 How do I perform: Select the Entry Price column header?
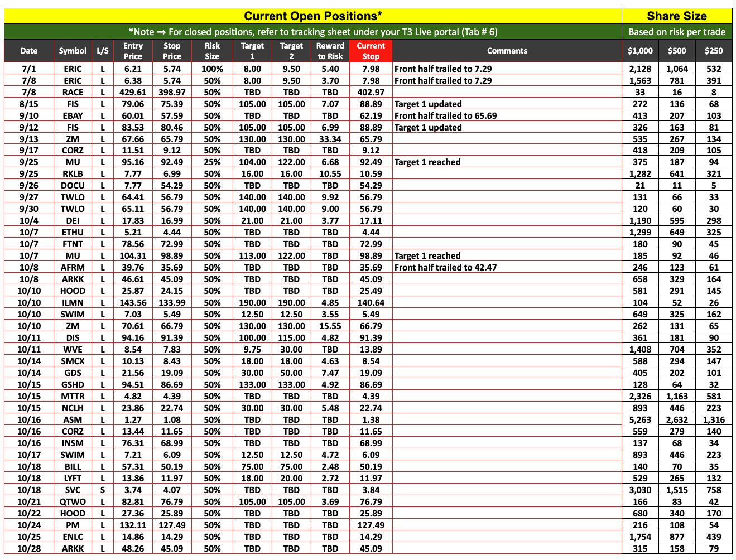tap(133, 51)
